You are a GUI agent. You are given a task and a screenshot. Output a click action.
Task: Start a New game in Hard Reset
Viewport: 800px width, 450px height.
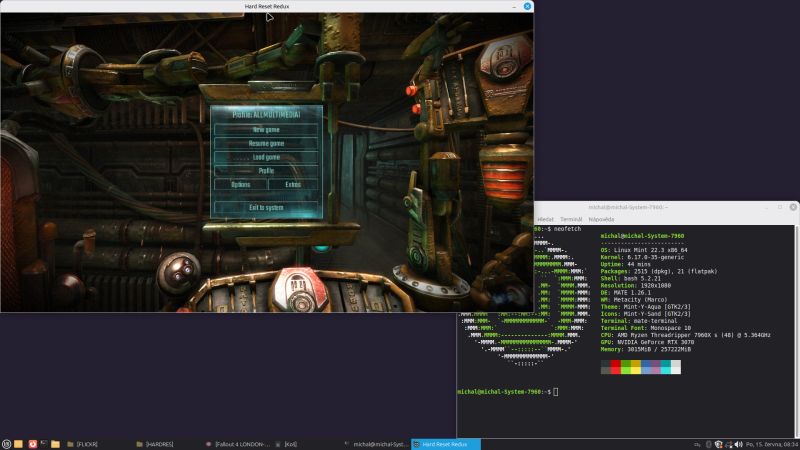pos(266,130)
